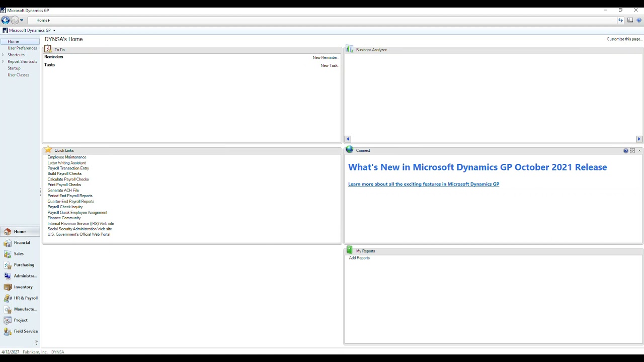644x362 pixels.
Task: Open the Financial navigation pane button
Action: (x=20, y=243)
